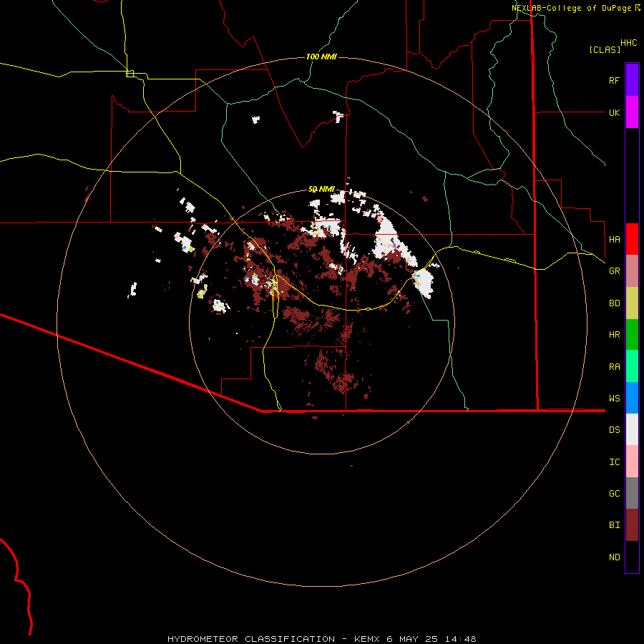
Task: Click the RA light-green legend swatch
Action: [632, 366]
